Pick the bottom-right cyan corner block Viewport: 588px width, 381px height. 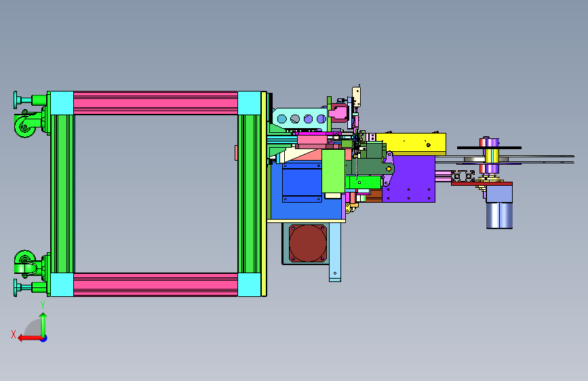coord(250,285)
